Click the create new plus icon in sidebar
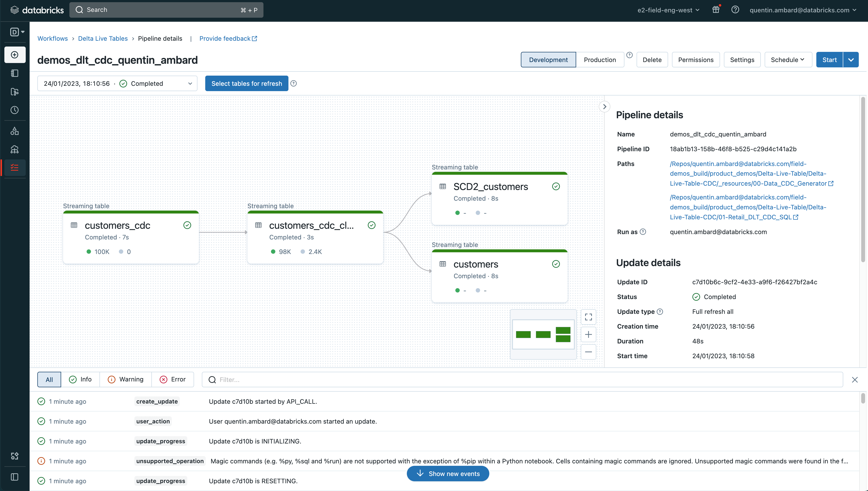 15,55
